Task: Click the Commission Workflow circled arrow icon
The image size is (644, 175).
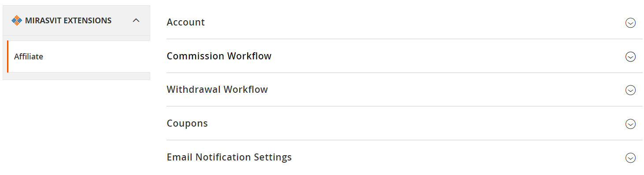Action: point(630,57)
